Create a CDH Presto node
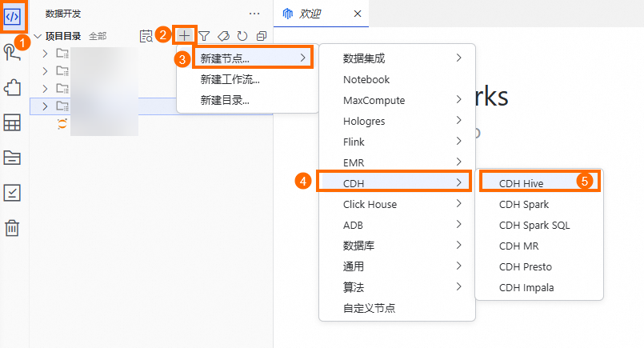This screenshot has height=348, width=644. point(539,266)
